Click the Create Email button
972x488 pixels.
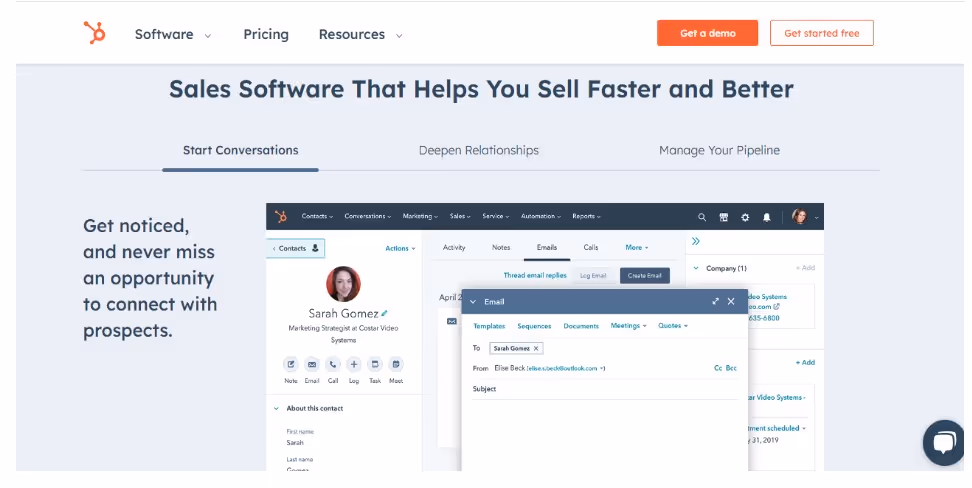coord(645,275)
